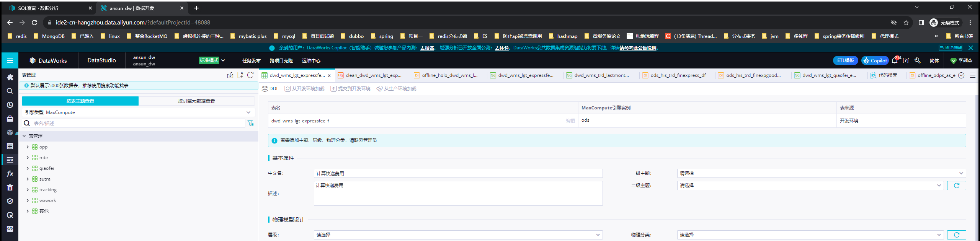Expand the tracking folder in table tree
This screenshot has width=980, height=241.
click(28, 190)
